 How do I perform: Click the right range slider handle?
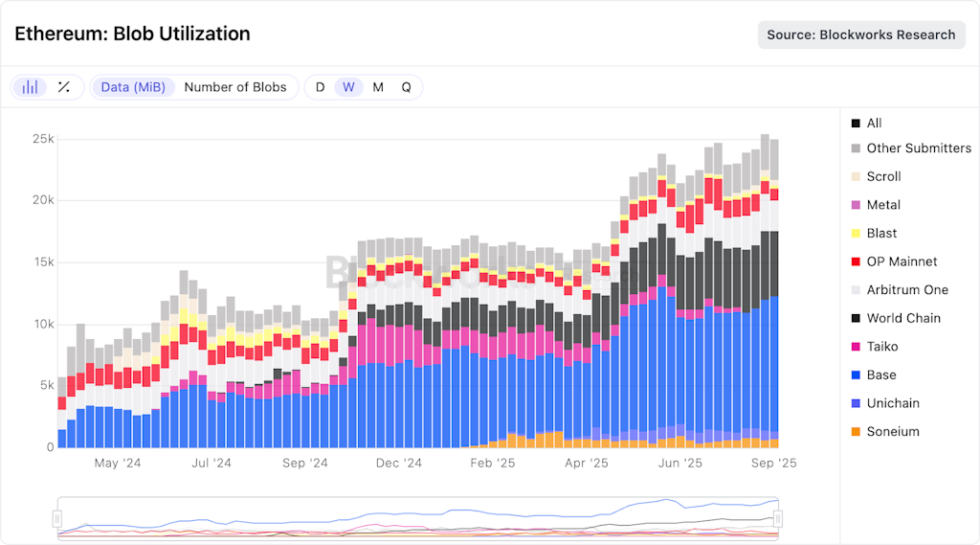tap(778, 518)
